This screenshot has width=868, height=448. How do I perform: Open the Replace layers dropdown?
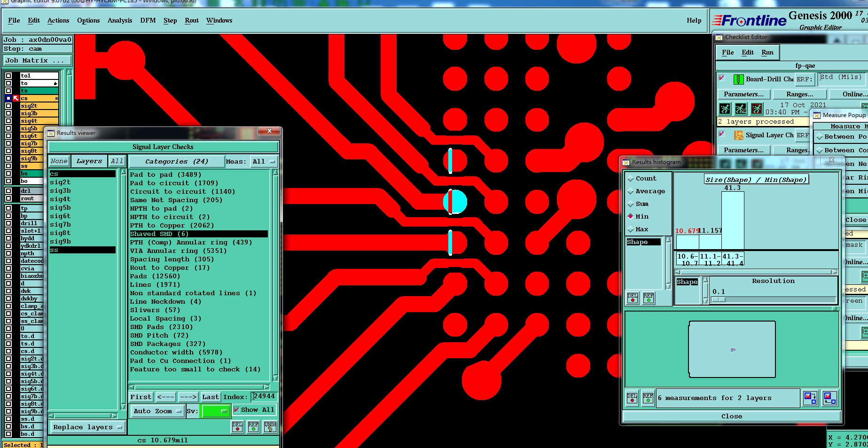coord(87,427)
